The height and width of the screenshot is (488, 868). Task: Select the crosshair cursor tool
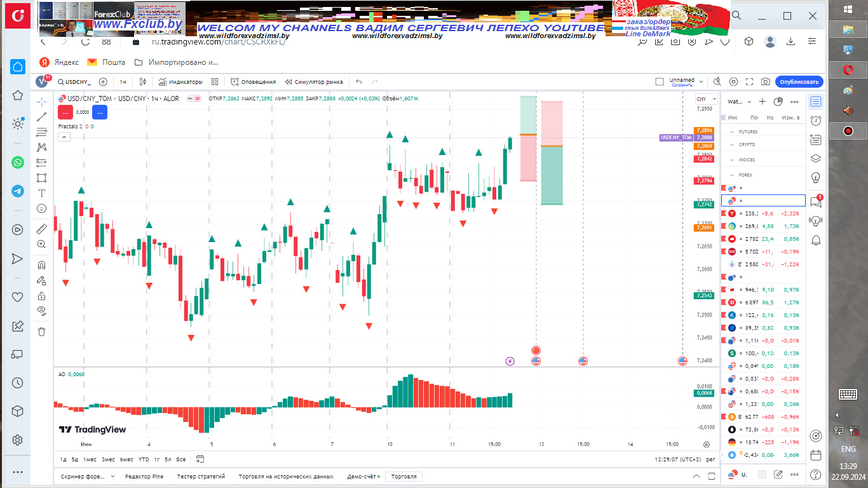point(41,101)
